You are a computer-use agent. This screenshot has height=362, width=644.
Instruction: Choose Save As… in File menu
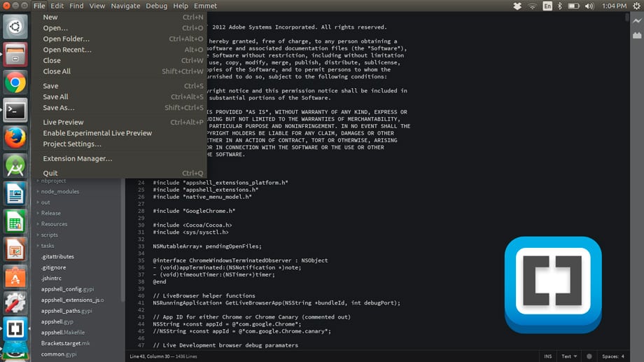[x=119, y=108]
